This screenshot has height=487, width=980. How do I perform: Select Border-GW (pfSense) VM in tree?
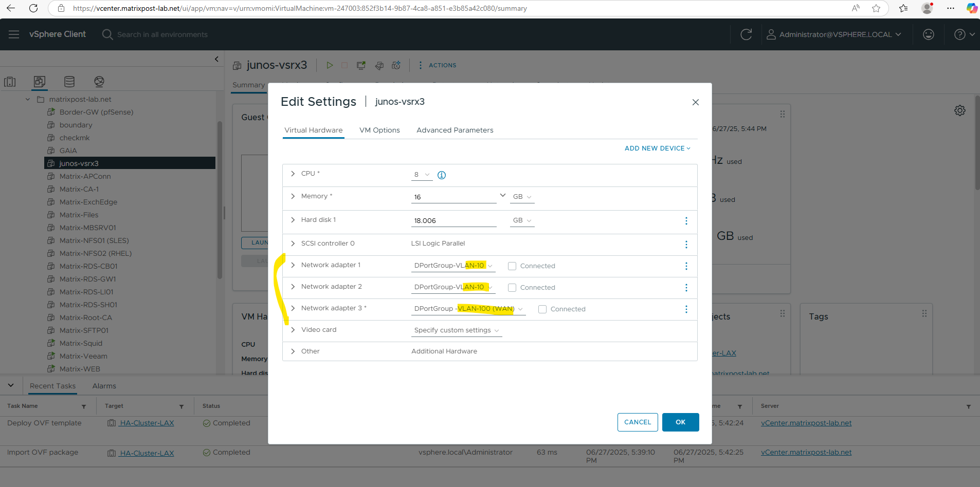[x=96, y=113]
